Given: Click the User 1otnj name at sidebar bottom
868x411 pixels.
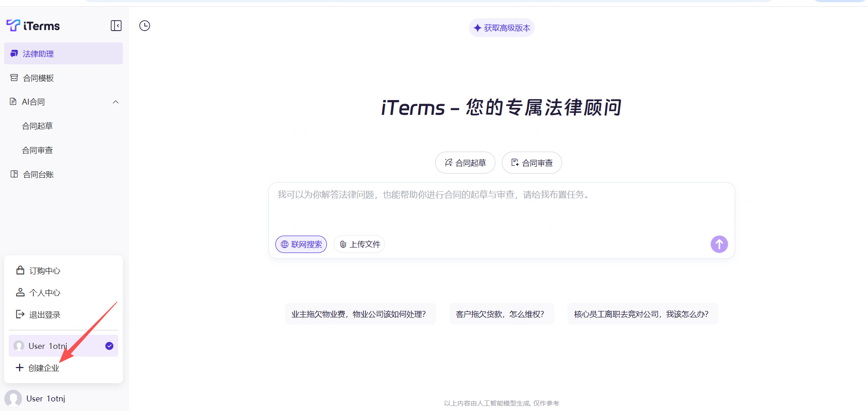Looking at the screenshot, I should 46,398.
